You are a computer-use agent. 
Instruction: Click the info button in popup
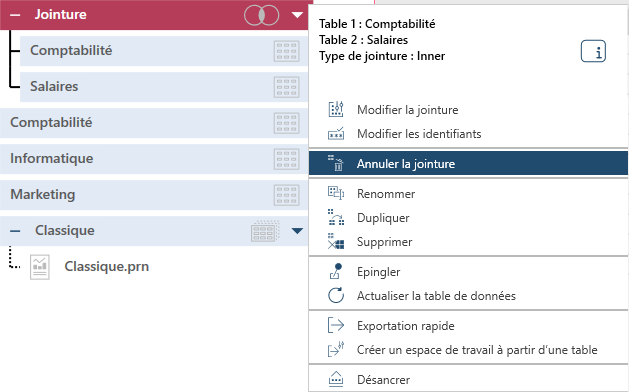pyautogui.click(x=593, y=51)
